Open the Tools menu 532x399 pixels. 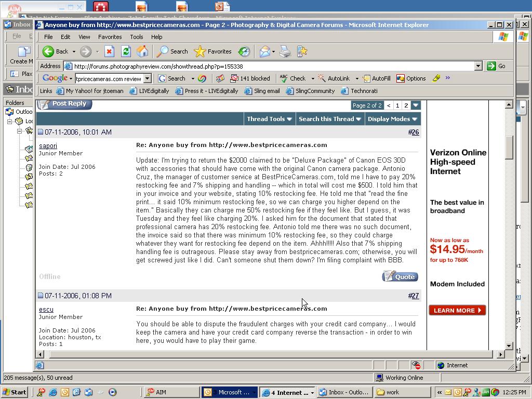(x=136, y=37)
